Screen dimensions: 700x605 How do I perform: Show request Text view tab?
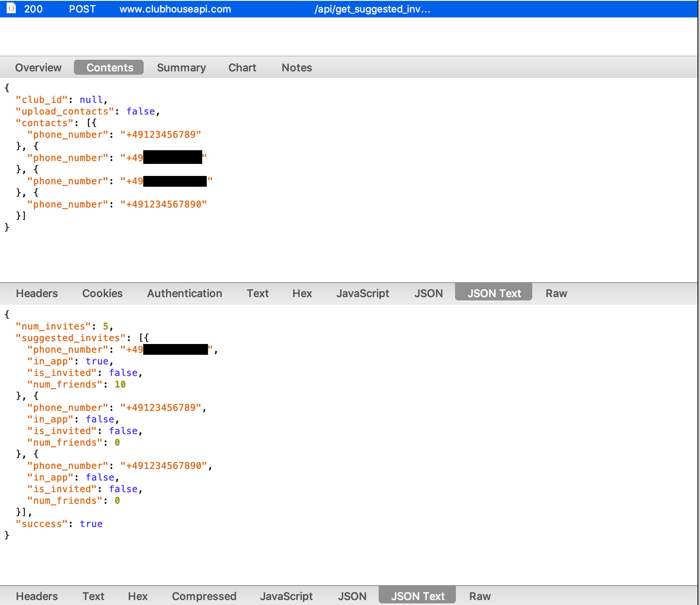click(258, 293)
